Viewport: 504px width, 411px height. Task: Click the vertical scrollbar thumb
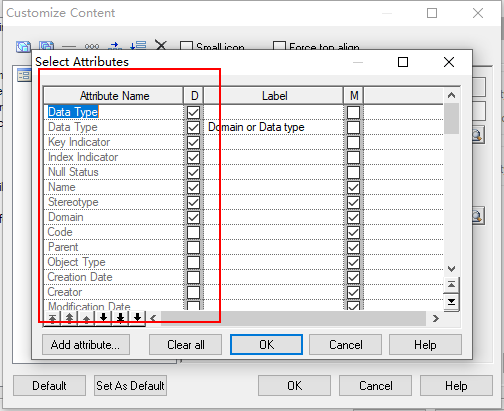[451, 119]
